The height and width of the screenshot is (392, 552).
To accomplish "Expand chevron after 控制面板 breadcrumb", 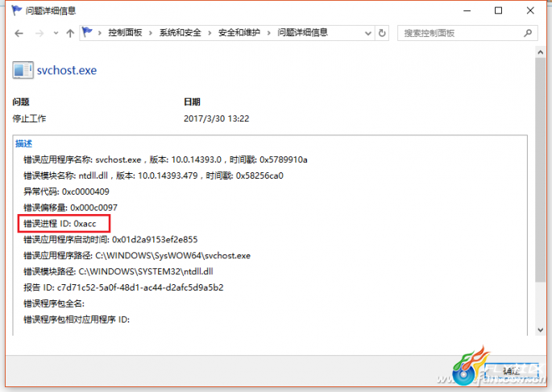I will [151, 33].
